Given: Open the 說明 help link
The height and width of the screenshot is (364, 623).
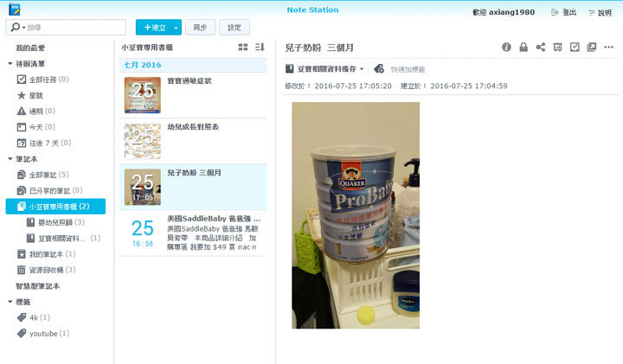Looking at the screenshot, I should (x=600, y=13).
